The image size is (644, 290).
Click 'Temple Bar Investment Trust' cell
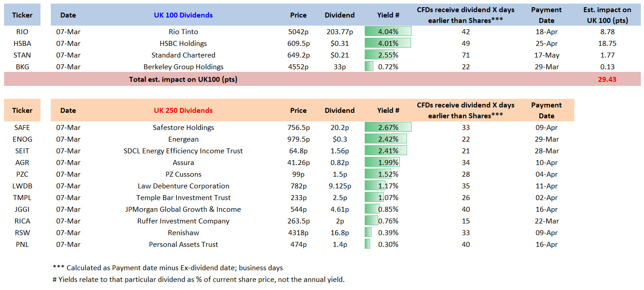coord(183,197)
